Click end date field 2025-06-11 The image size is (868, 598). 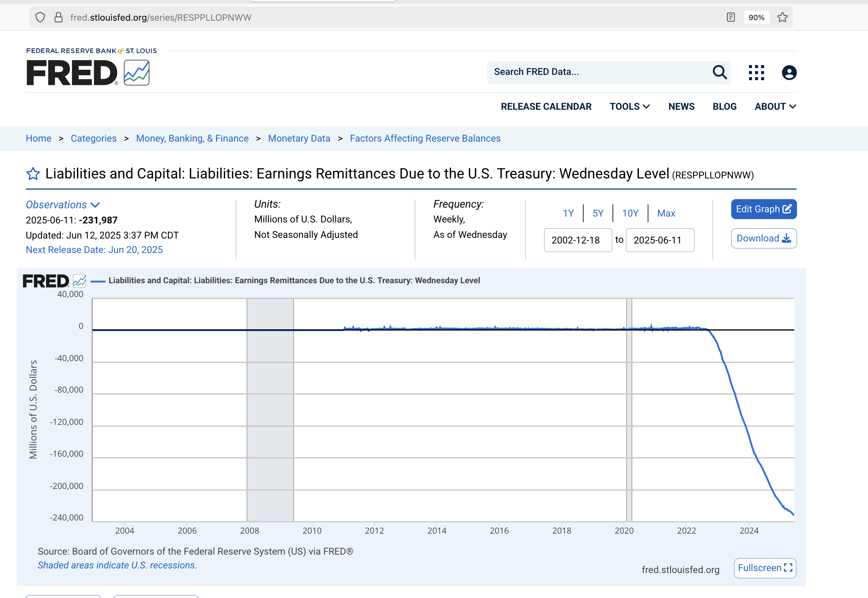point(660,240)
